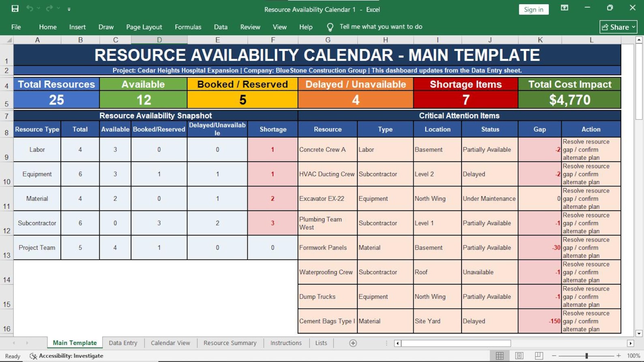Click the tab bar split handle dots
The width and height of the screenshot is (644, 362).
pos(386,343)
